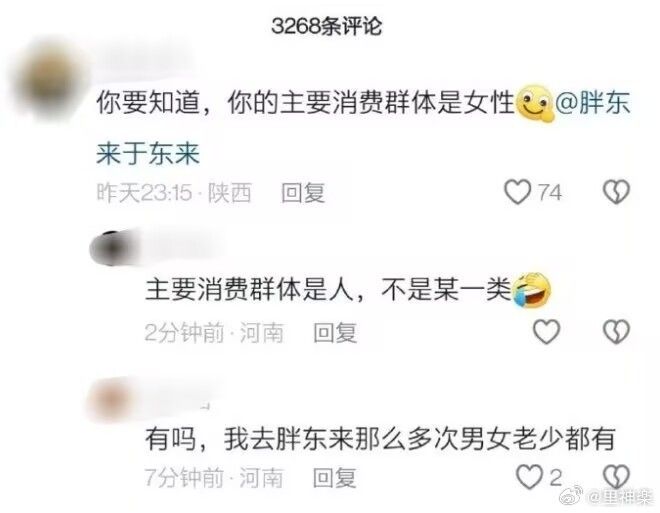The image size is (660, 513).
Task: Open the second commenter's dark avatar
Action: [110, 248]
